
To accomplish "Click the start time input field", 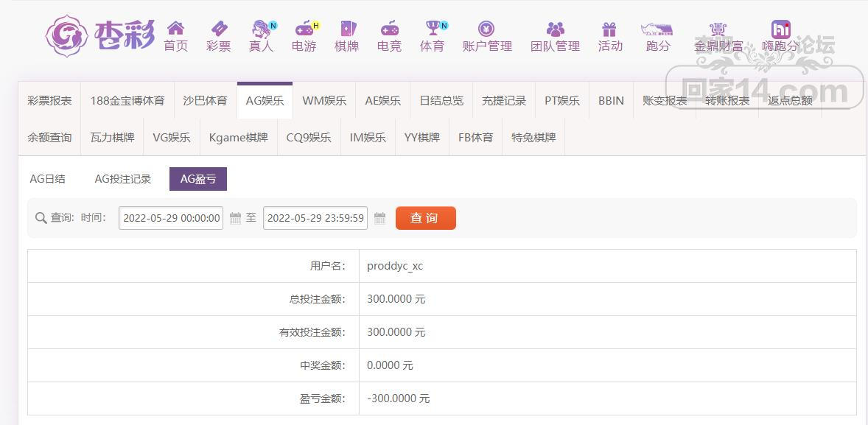I will [x=171, y=218].
